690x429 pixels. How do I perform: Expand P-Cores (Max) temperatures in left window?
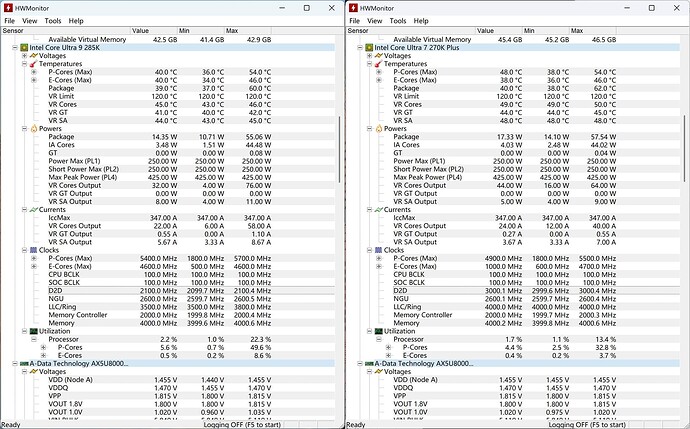(34, 72)
